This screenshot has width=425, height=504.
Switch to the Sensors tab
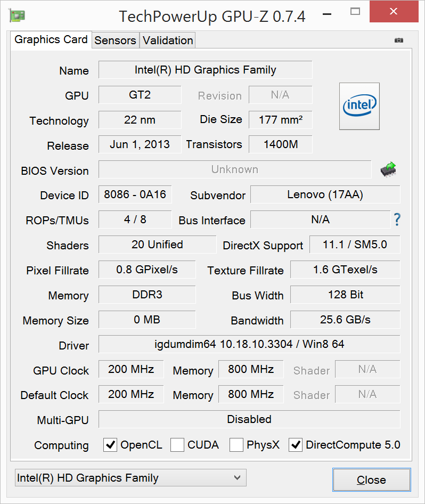tap(115, 40)
